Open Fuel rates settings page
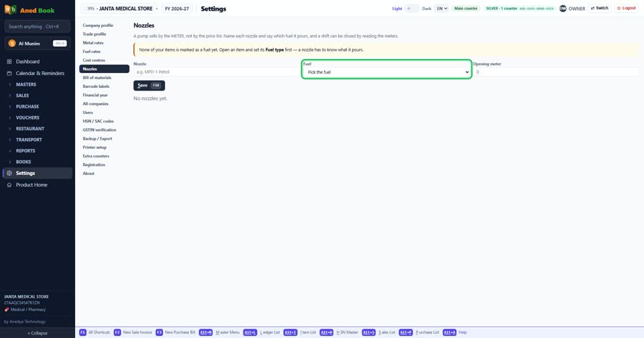The height and width of the screenshot is (338, 644). click(x=104, y=52)
